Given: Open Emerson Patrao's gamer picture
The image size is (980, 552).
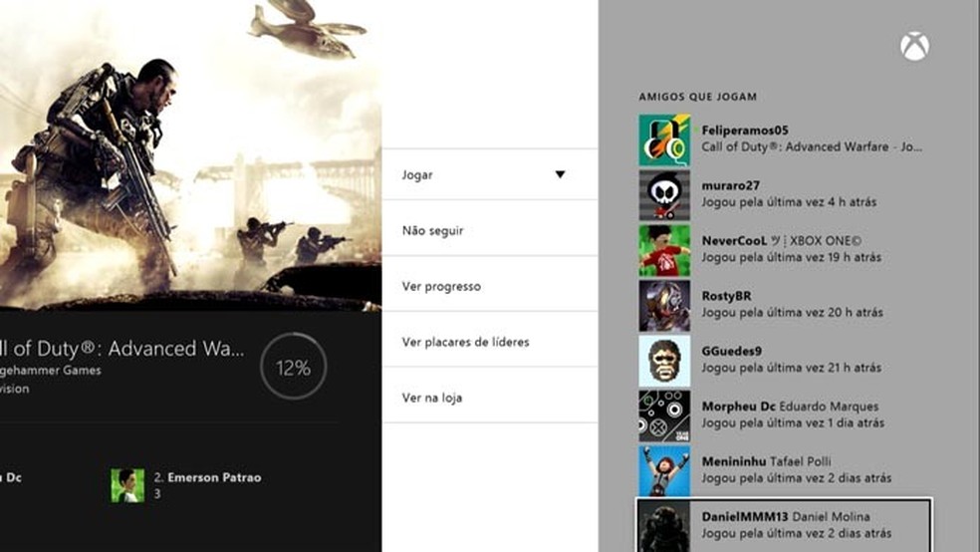Looking at the screenshot, I should pyautogui.click(x=127, y=485).
